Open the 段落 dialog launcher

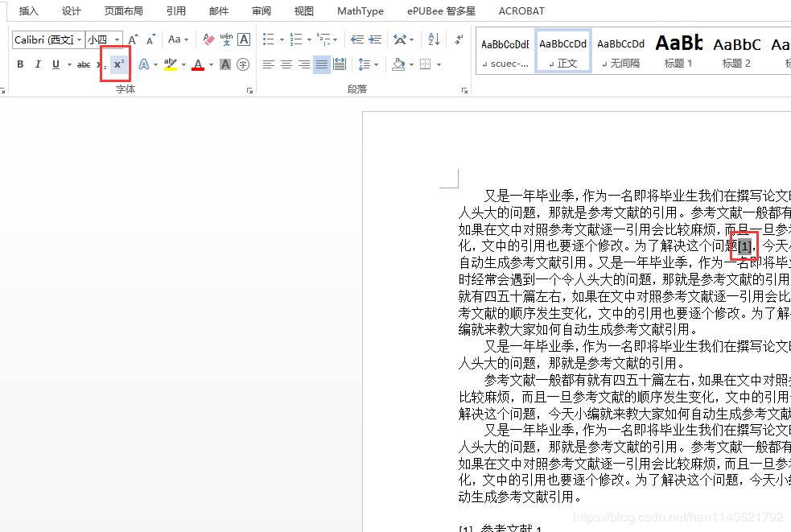click(464, 90)
